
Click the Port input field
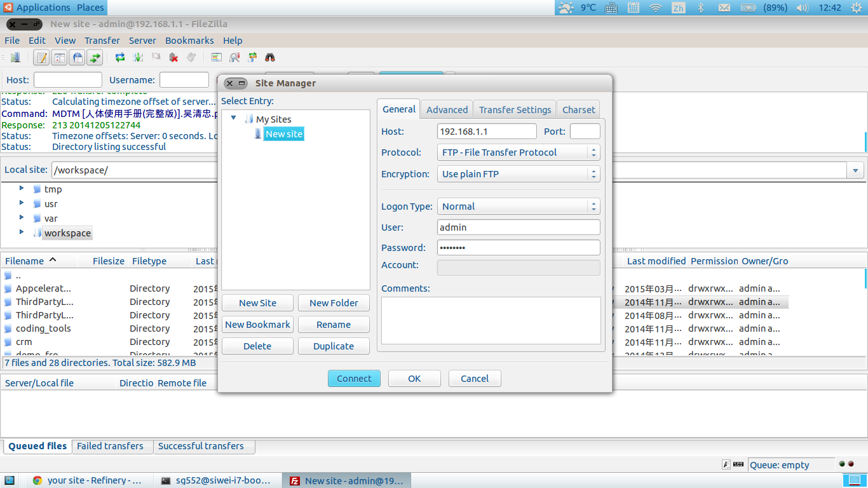point(585,132)
